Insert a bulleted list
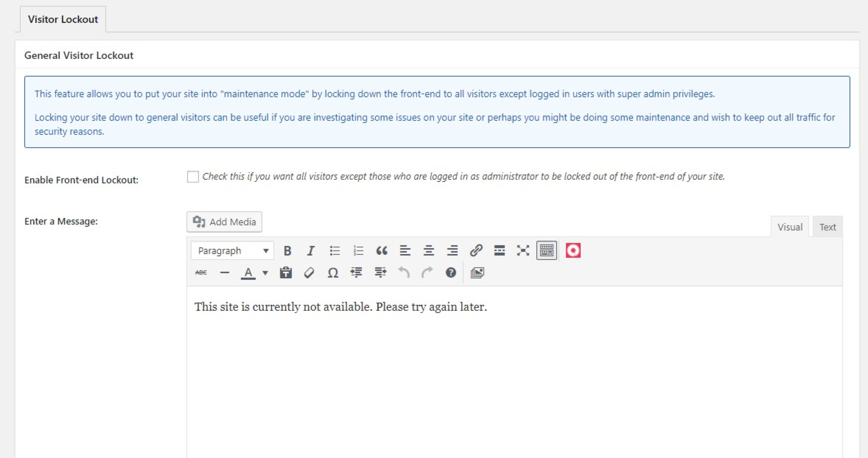868x458 pixels. coord(335,251)
